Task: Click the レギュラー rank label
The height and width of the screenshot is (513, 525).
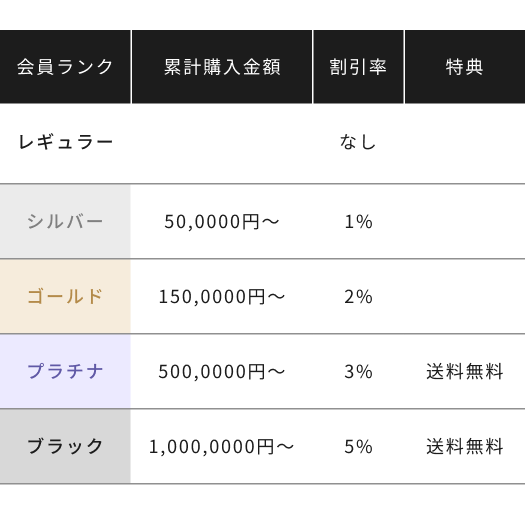Action: click(x=66, y=142)
